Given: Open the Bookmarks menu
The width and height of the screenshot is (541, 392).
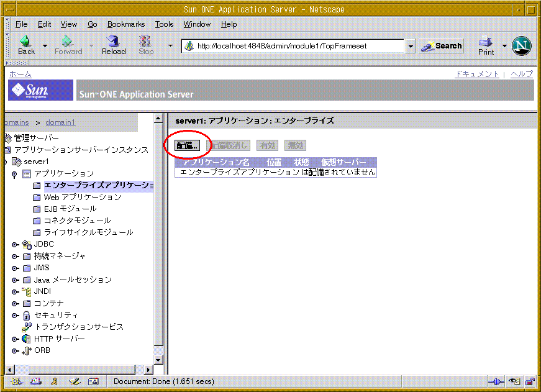Looking at the screenshot, I should (126, 24).
